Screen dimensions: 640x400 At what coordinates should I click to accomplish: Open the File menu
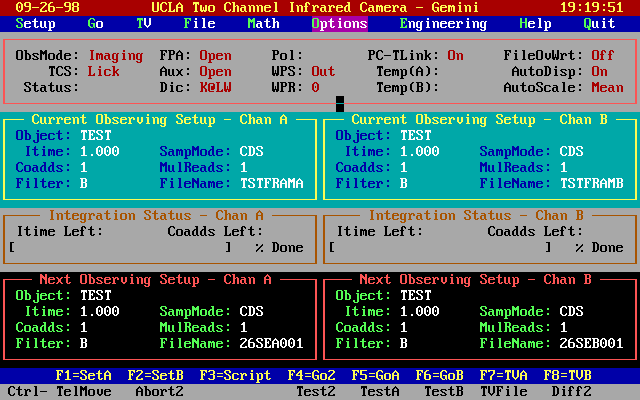pos(200,24)
